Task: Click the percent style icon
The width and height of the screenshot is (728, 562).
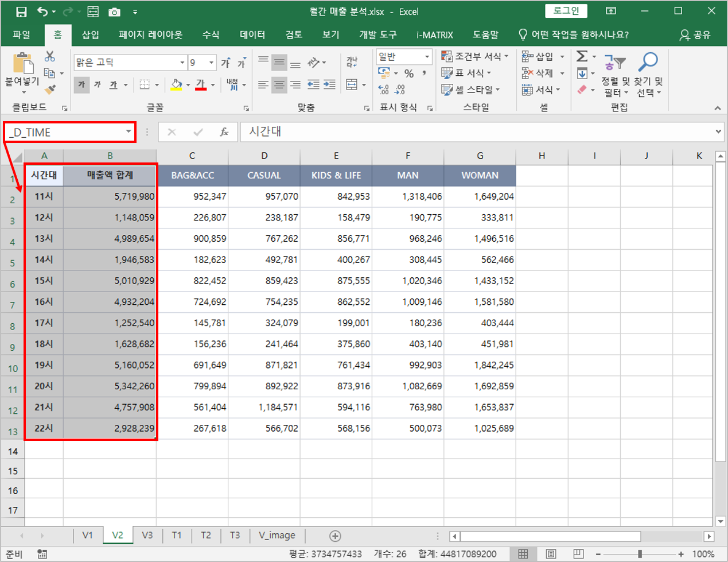Action: click(x=408, y=73)
